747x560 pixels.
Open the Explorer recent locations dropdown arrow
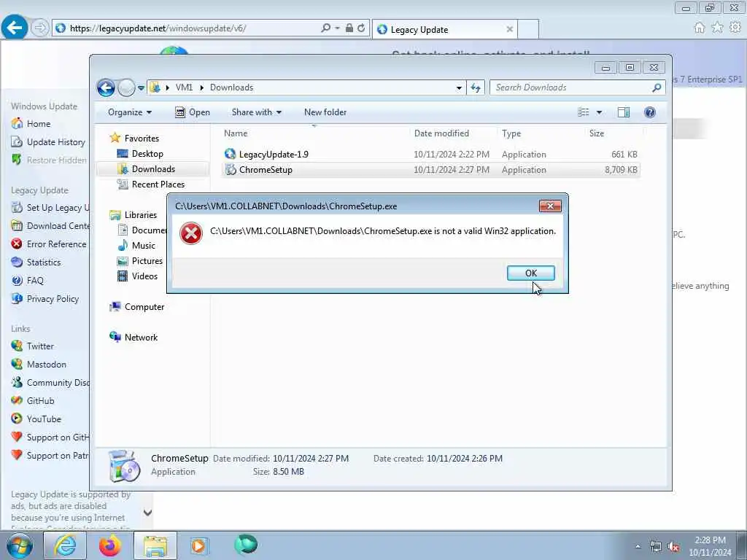(141, 88)
